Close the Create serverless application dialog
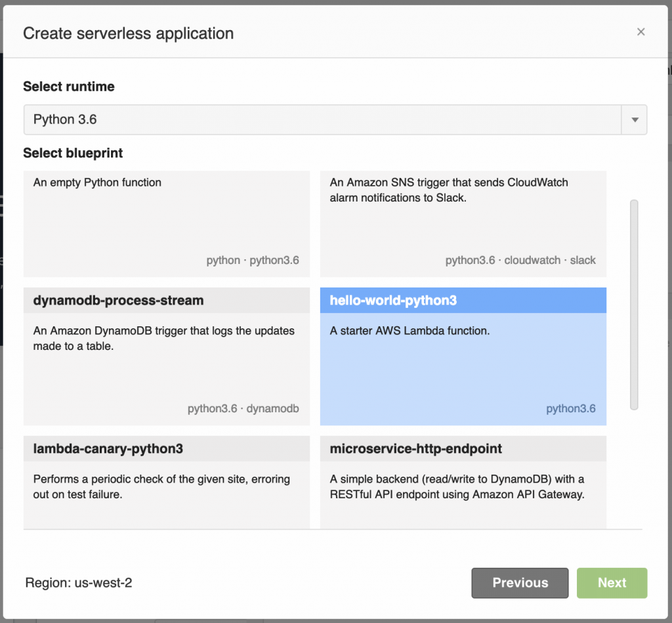Image resolution: width=672 pixels, height=623 pixels. click(640, 32)
